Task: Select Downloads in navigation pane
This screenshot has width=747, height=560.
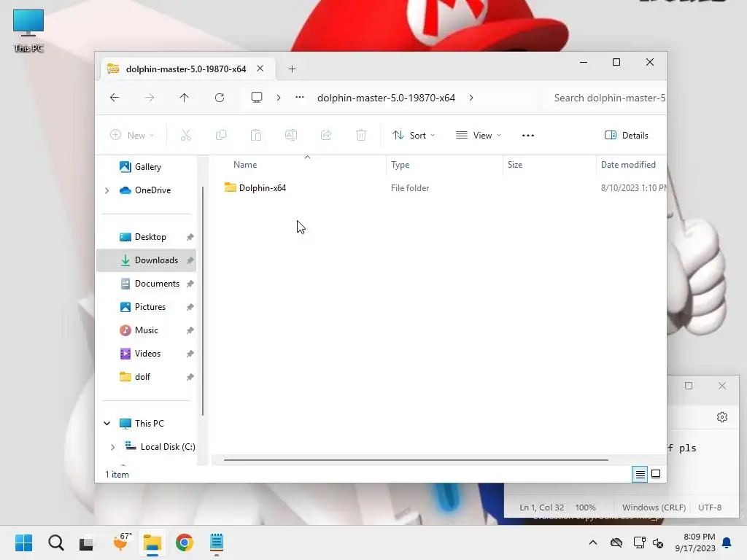Action: 146,260
